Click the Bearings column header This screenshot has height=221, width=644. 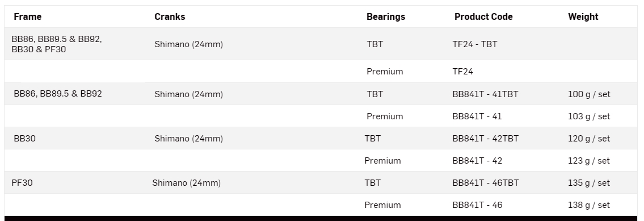click(x=386, y=17)
